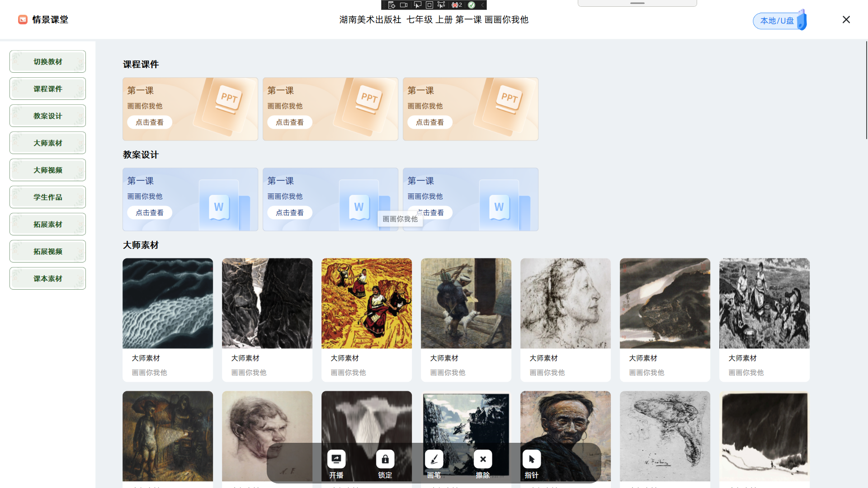Go to the 大师素材 section in the sidebar
Image resolution: width=868 pixels, height=488 pixels.
(47, 143)
